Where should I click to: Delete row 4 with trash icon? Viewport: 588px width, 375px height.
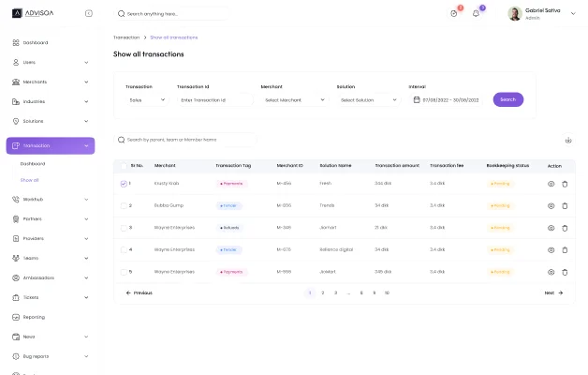point(565,250)
